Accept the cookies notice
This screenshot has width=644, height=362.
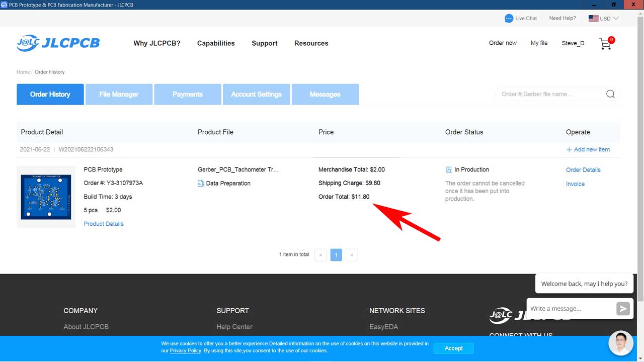(x=453, y=348)
